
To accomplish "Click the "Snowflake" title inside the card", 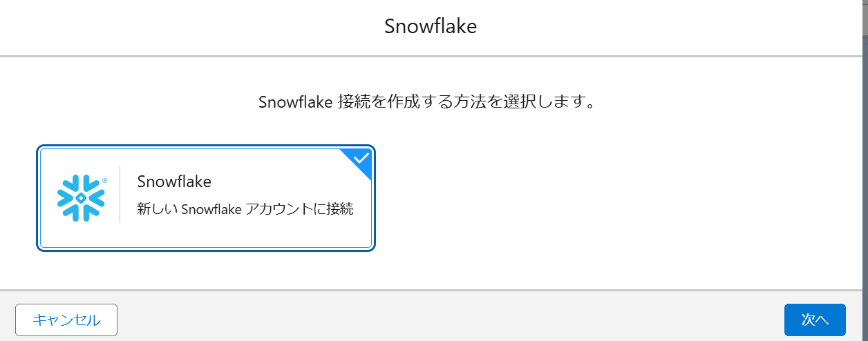I will (x=174, y=182).
